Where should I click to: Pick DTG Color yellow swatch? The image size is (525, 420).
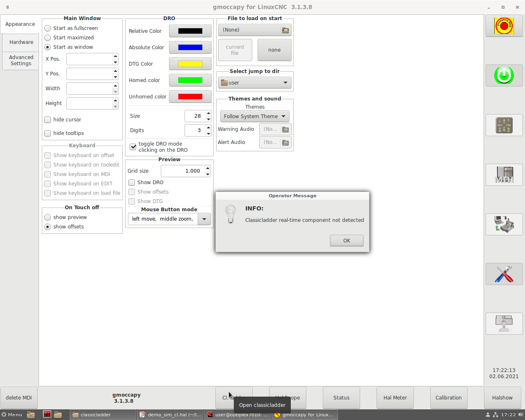pos(190,64)
